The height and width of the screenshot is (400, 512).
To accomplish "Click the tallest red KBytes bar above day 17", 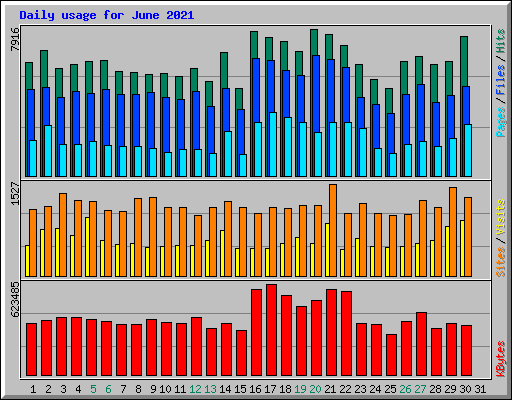I will point(271,330).
